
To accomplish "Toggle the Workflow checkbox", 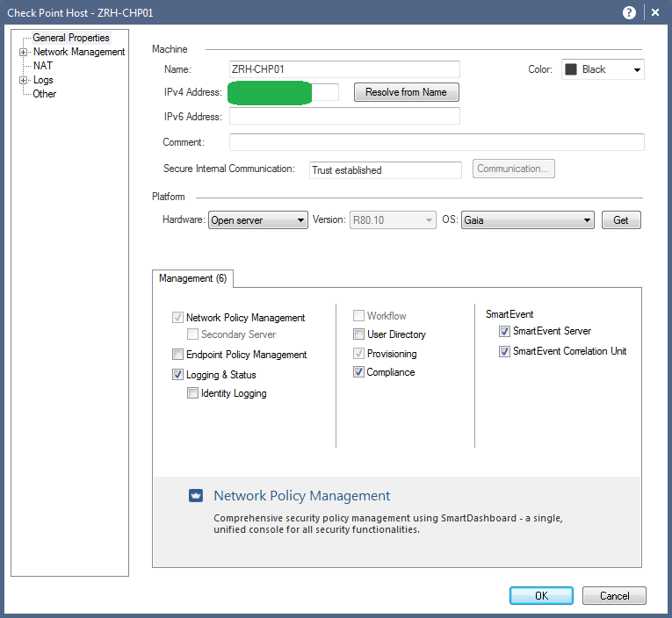I will 358,316.
